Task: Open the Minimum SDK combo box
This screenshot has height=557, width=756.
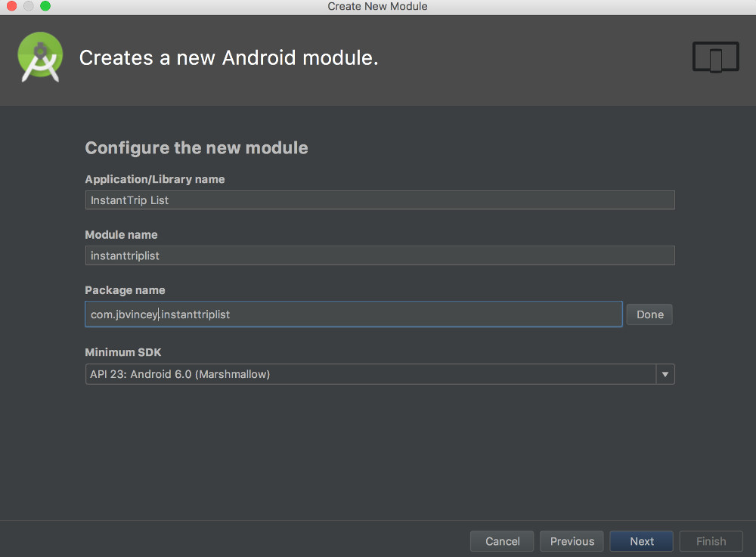Action: 370,374
